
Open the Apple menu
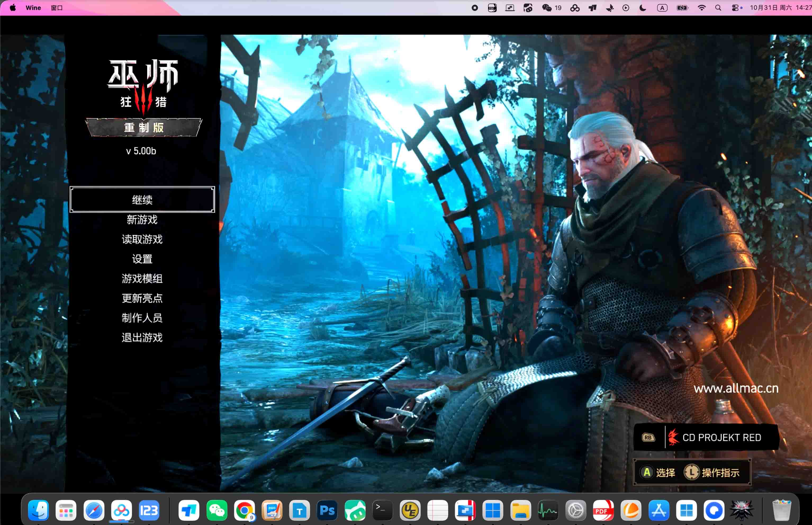point(13,7)
